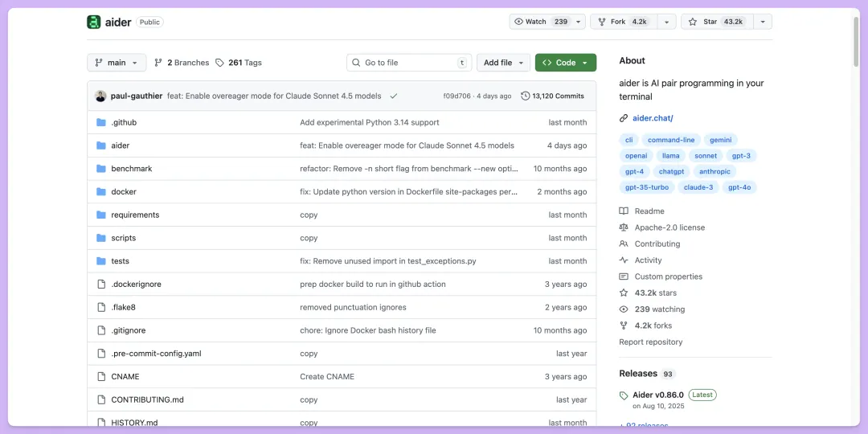Screen dimensions: 868x434
Task: Click the book icon next to Readme
Action: click(624, 211)
